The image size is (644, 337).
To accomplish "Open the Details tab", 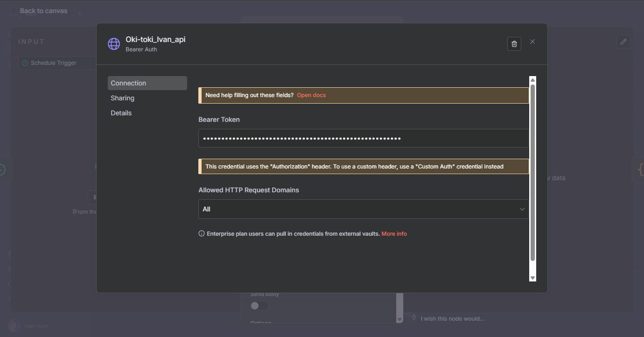I will click(121, 113).
